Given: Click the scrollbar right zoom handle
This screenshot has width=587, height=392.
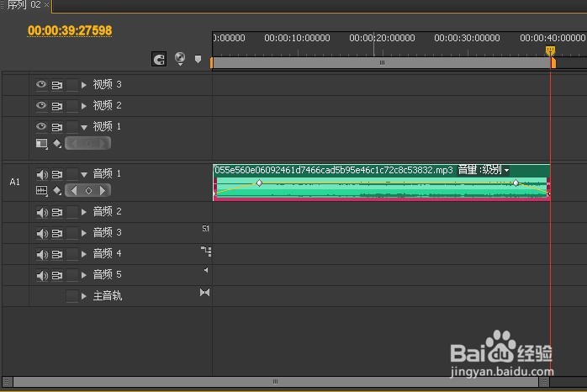Looking at the screenshot, I should 544,382.
